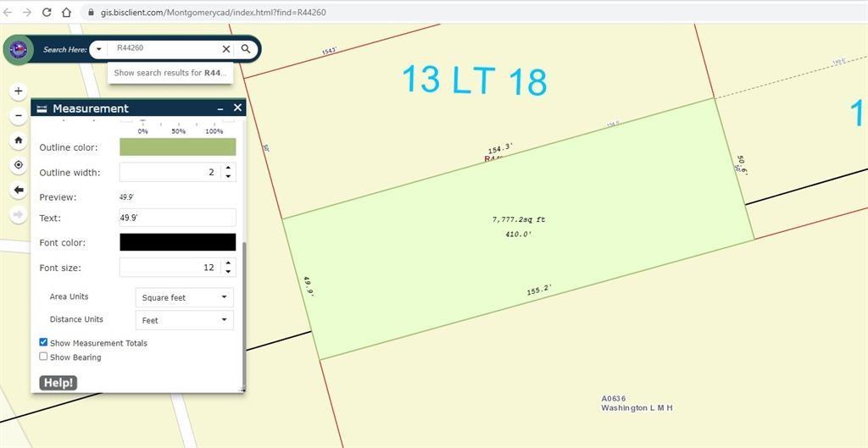
Task: Click the 49.9' map edge label
Action: (x=309, y=286)
